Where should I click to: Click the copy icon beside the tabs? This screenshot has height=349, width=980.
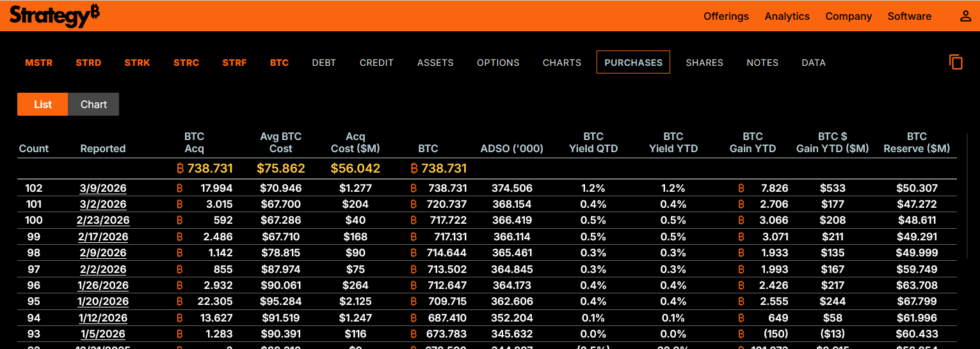pyautogui.click(x=956, y=62)
